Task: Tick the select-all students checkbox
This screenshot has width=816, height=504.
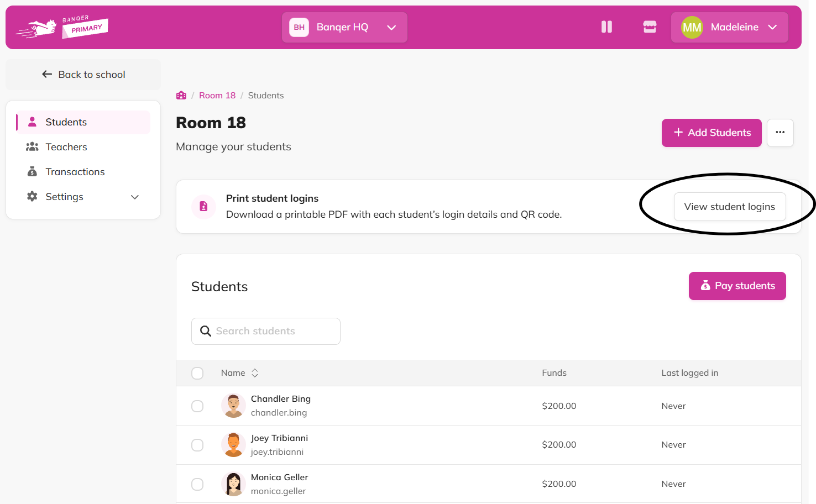Action: pyautogui.click(x=197, y=373)
